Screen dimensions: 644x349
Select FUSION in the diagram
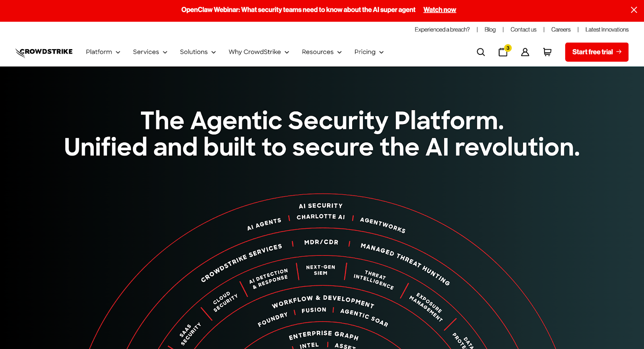[x=314, y=310]
